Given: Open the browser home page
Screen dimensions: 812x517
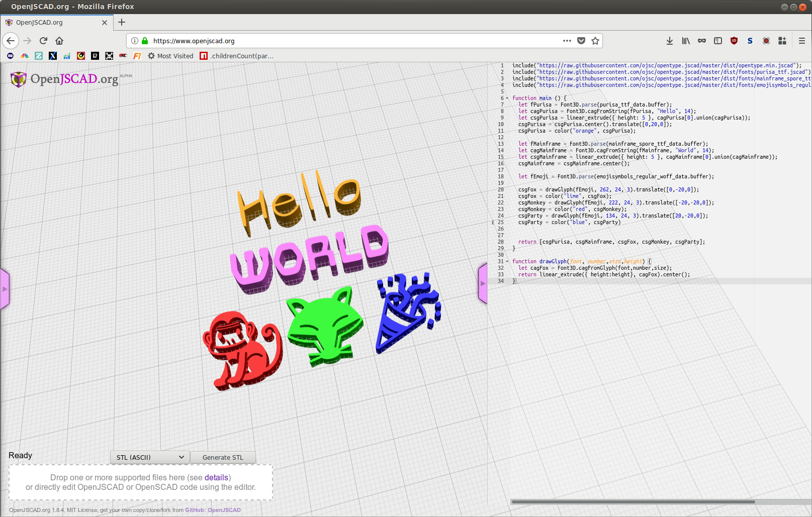Looking at the screenshot, I should click(59, 41).
